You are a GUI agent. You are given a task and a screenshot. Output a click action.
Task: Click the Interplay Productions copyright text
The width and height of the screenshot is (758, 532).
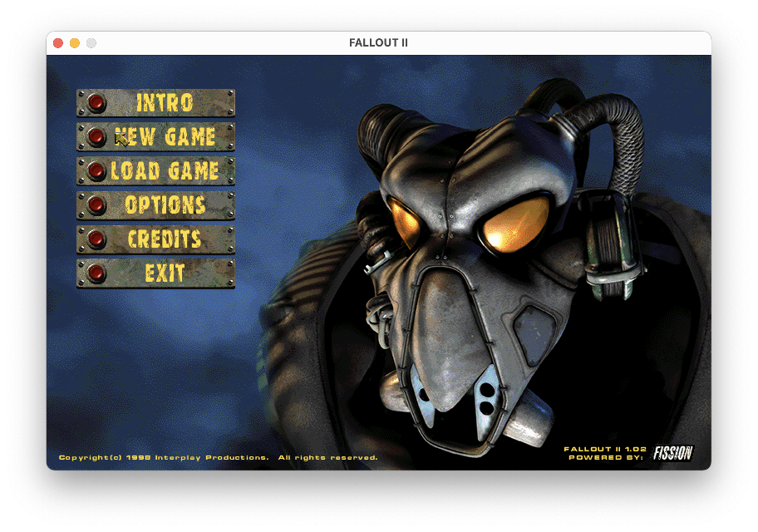[x=218, y=457]
